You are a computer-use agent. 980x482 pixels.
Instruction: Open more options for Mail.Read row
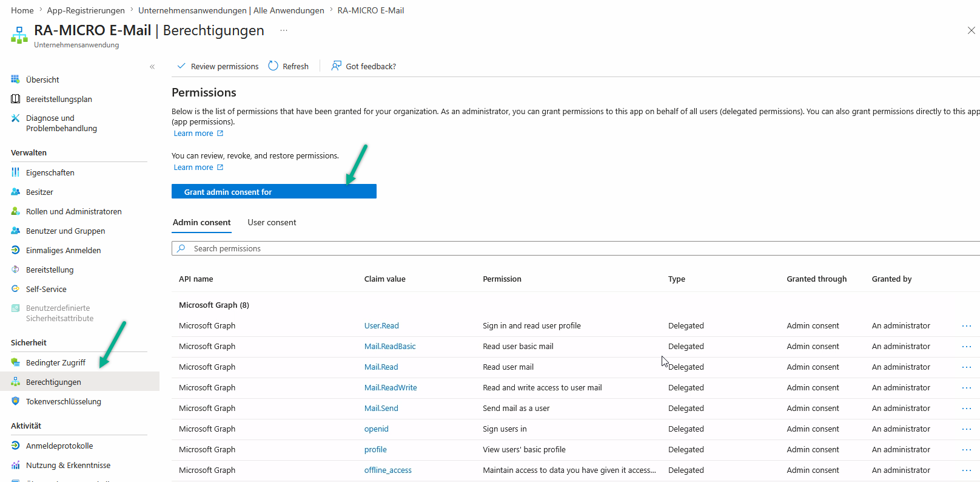point(967,367)
